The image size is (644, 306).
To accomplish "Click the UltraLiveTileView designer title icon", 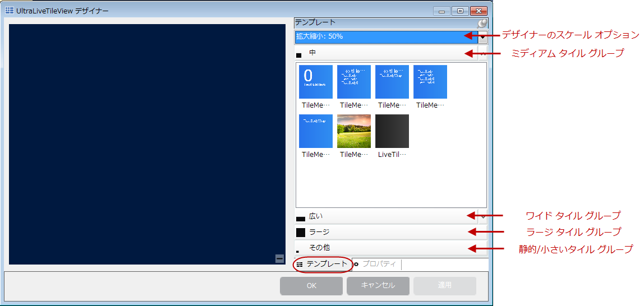I will (9, 10).
